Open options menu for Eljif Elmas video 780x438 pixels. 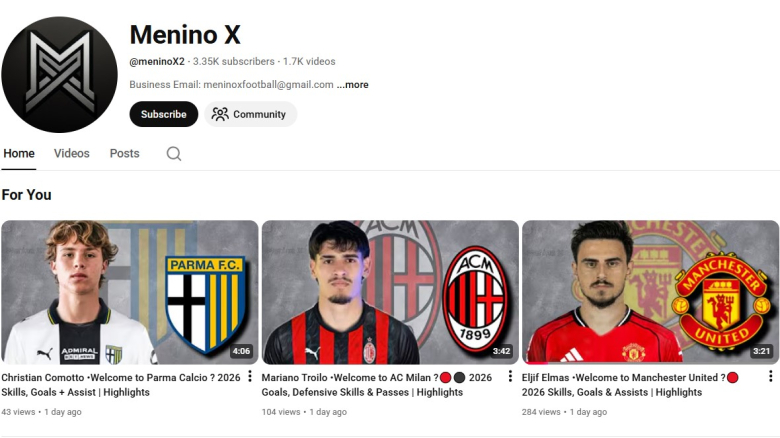coord(770,376)
